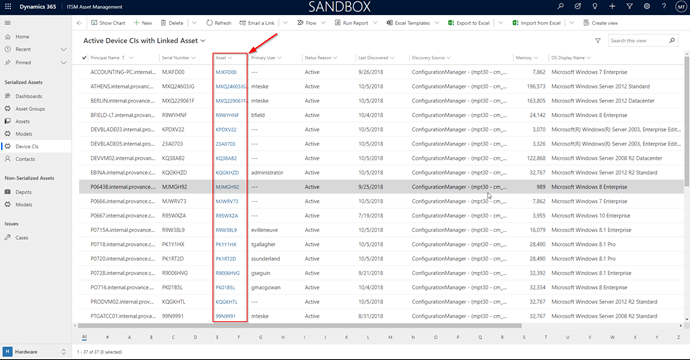Click New in the command bar
This screenshot has width=690, height=360.
click(x=143, y=23)
